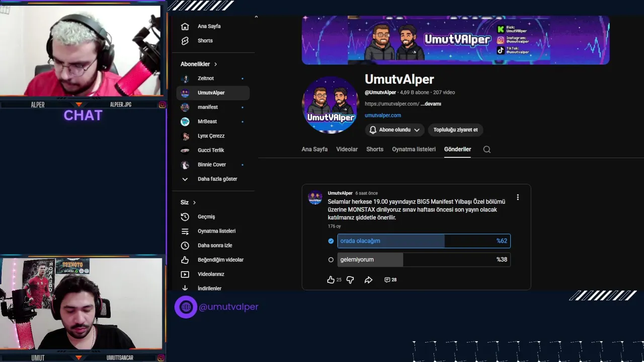Open the post's 28 comments
644x362 pixels.
pos(390,280)
